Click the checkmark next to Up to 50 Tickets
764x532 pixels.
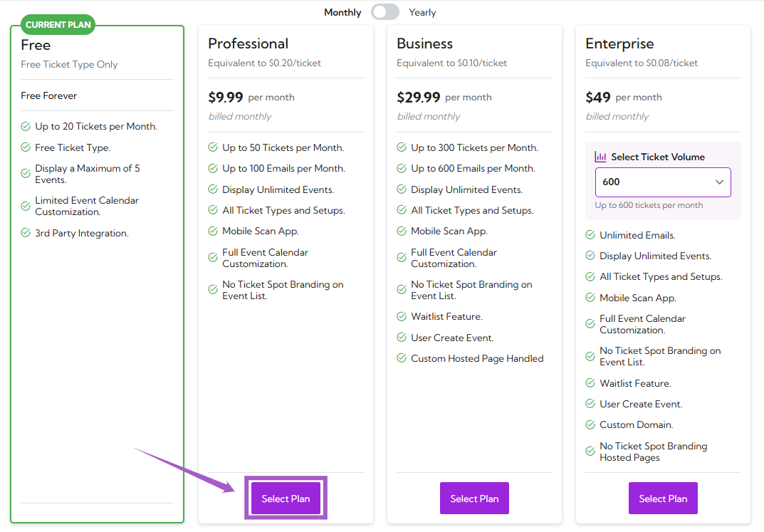click(x=212, y=147)
